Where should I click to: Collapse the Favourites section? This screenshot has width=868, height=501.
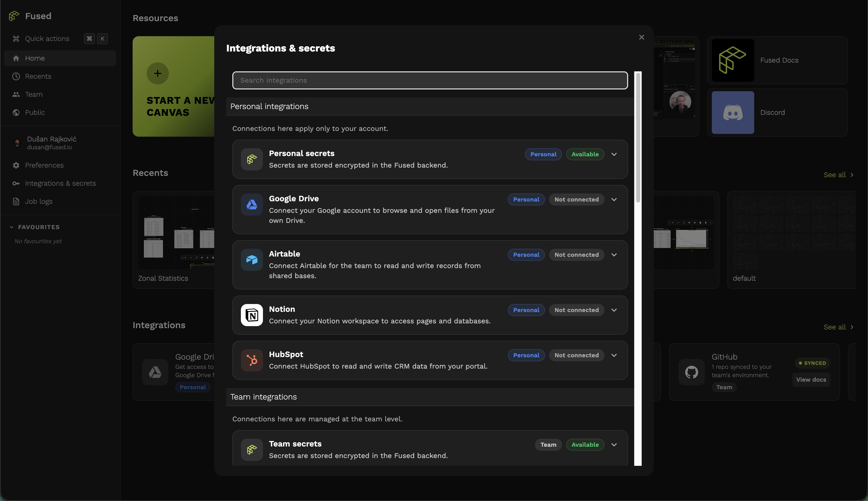click(x=12, y=227)
